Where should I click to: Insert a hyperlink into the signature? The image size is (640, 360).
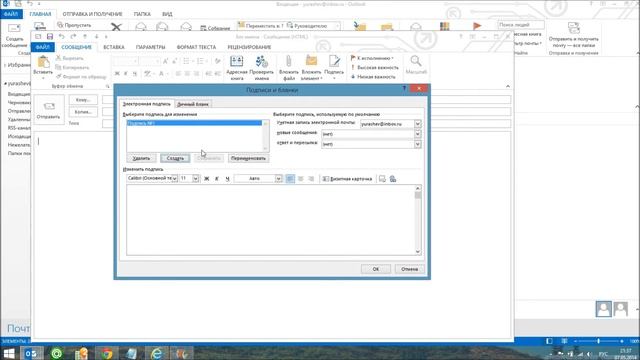(393, 179)
